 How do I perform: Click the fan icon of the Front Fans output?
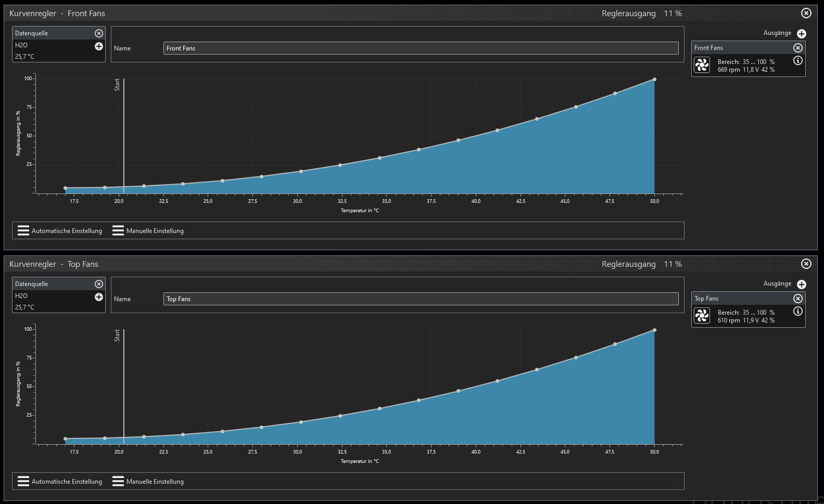click(x=702, y=65)
